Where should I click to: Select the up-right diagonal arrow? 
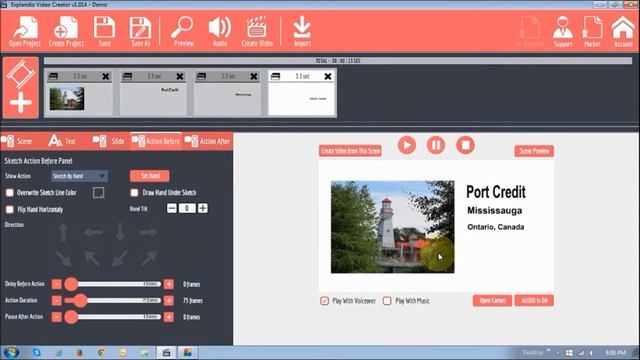149,258
